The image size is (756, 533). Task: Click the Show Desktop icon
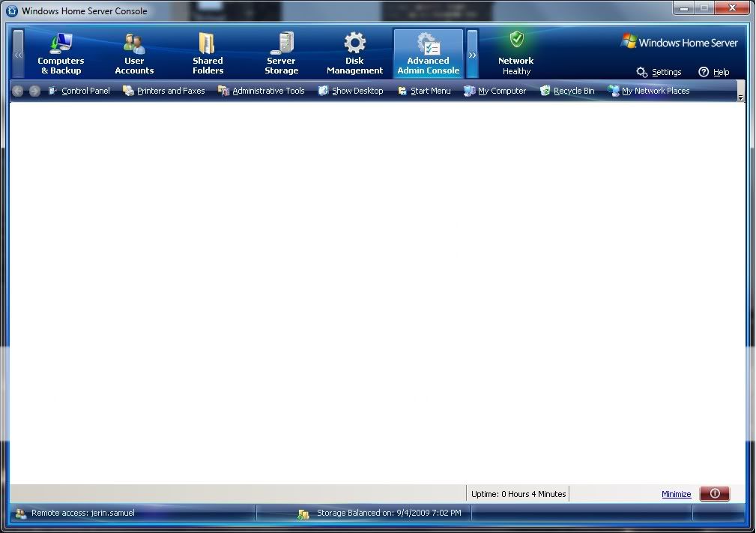tap(323, 91)
